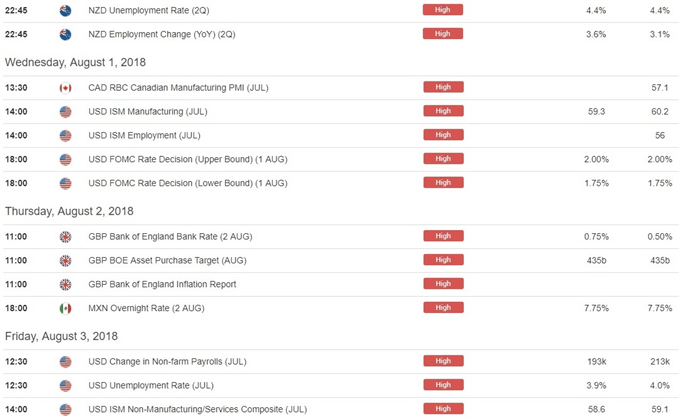Select the Friday, August 3, 2018 heading
Viewport: 679px width, 419px height.
coord(61,336)
